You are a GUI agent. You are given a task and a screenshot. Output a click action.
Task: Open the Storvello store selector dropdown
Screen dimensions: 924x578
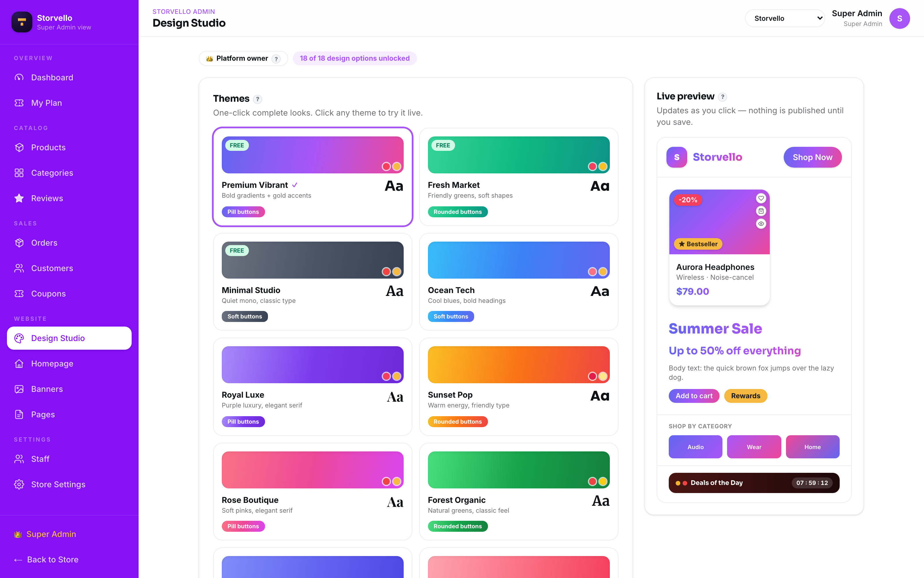pos(785,18)
